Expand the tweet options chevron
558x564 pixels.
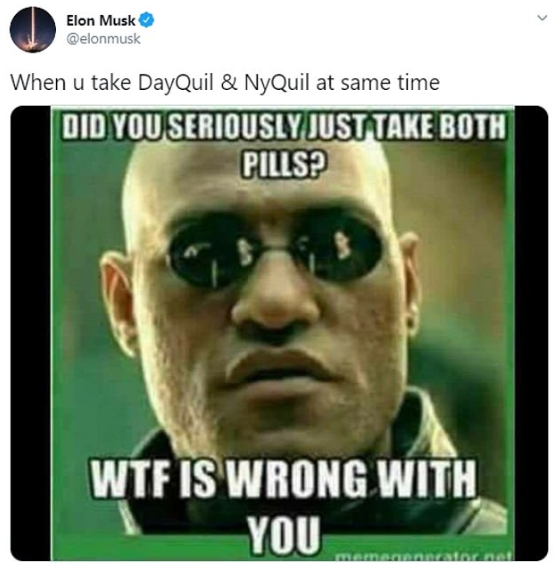pos(542,17)
